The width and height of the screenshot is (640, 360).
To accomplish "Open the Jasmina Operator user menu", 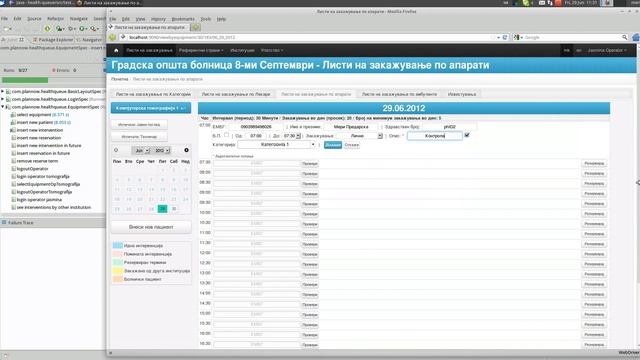I will (x=607, y=50).
